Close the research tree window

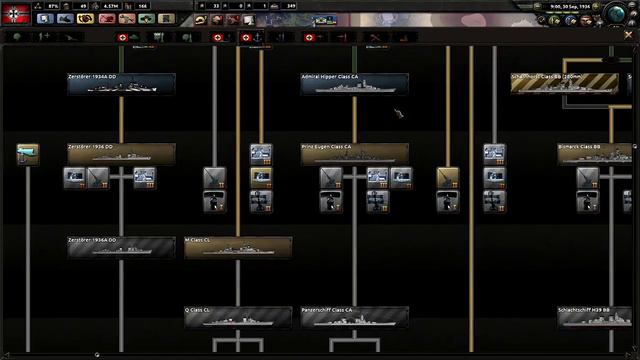pos(628,36)
